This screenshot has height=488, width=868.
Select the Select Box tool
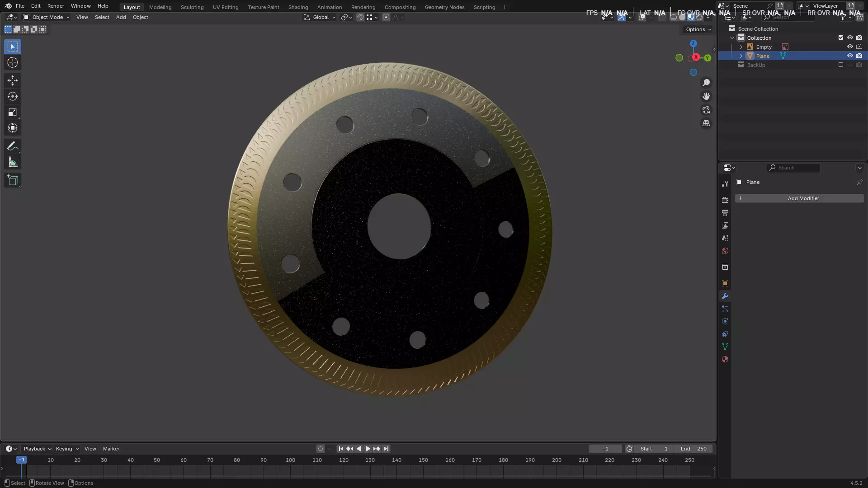(13, 47)
